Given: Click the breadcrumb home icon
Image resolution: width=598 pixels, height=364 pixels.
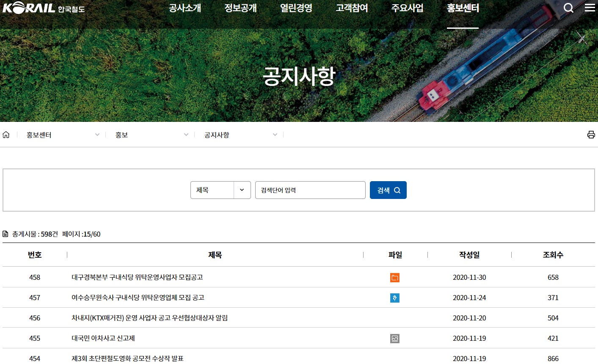Looking at the screenshot, I should [x=6, y=135].
